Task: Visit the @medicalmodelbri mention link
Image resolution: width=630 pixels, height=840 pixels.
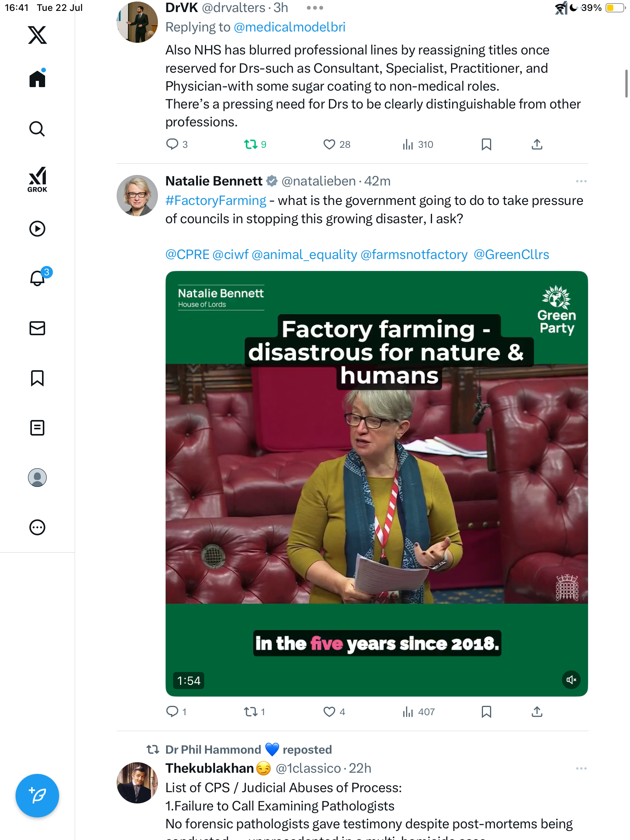Action: pyautogui.click(x=290, y=27)
